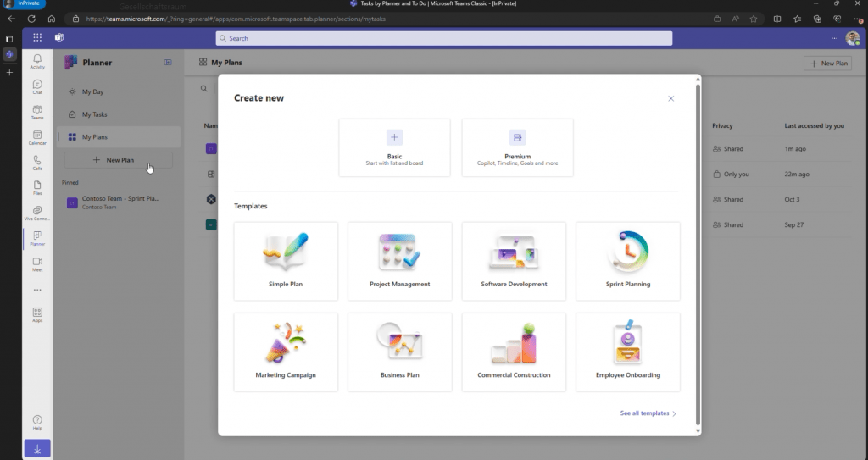Open browser split screen icon
The height and width of the screenshot is (460, 868).
[x=777, y=19]
